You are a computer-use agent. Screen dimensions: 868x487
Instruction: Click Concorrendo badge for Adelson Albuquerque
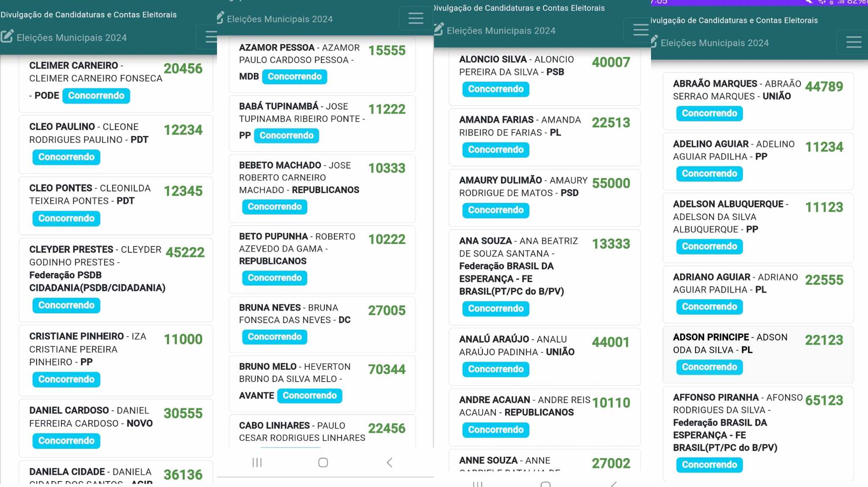(709, 246)
